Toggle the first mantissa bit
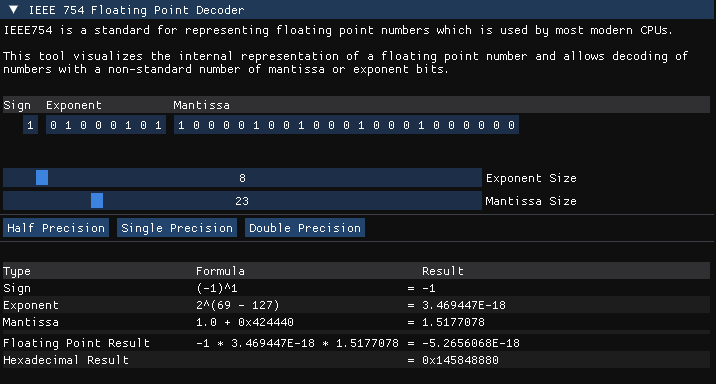The height and width of the screenshot is (384, 716). pyautogui.click(x=181, y=125)
